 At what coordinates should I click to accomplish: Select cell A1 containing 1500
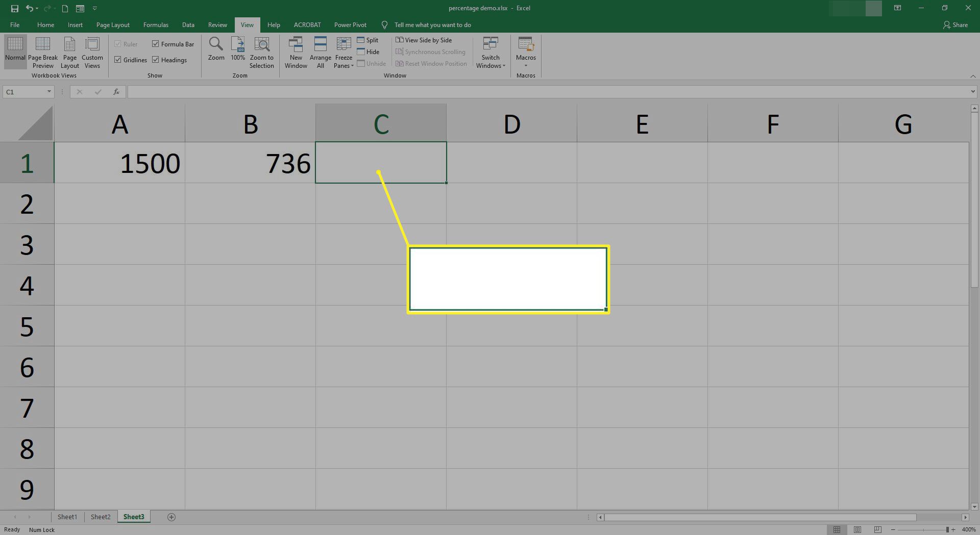click(x=119, y=163)
